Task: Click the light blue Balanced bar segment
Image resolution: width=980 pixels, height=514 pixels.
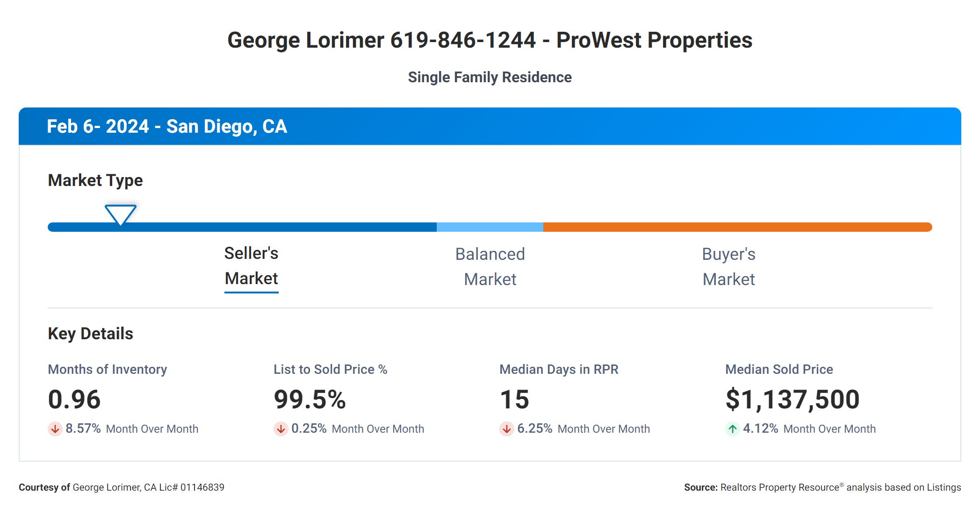Action: click(x=490, y=227)
